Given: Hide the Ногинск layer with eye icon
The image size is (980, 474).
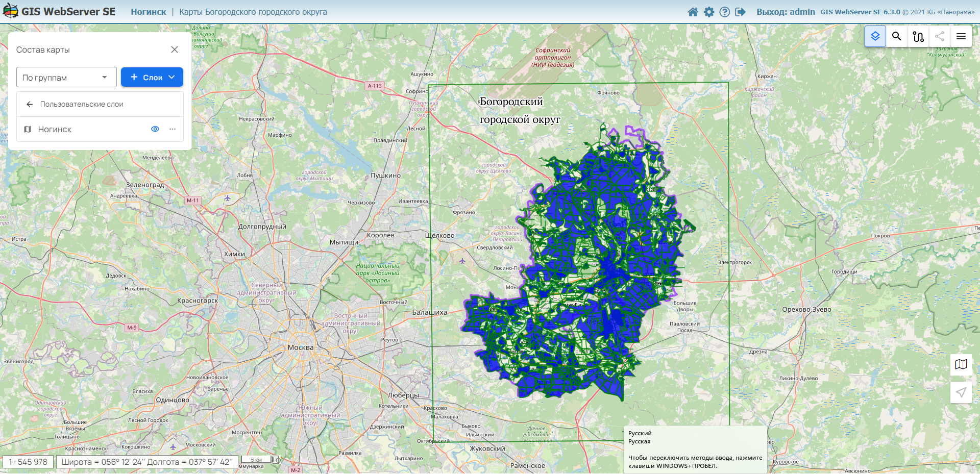Looking at the screenshot, I should tap(155, 129).
